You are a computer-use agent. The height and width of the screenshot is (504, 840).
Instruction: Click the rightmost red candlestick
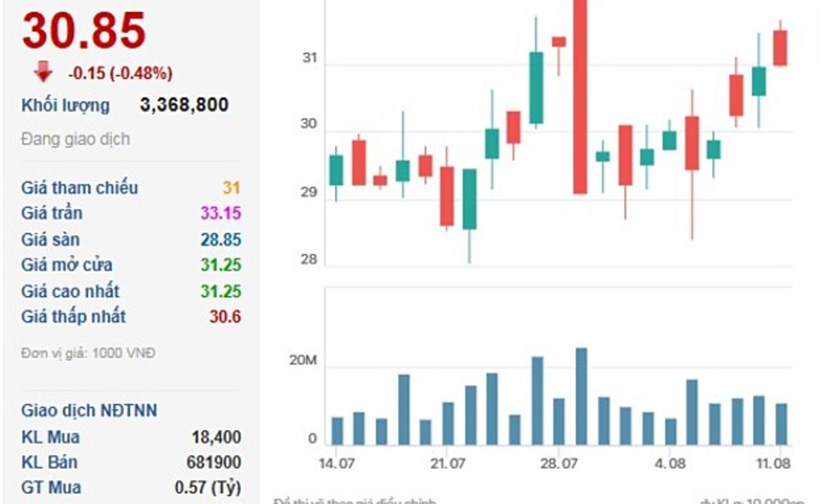coord(780,48)
